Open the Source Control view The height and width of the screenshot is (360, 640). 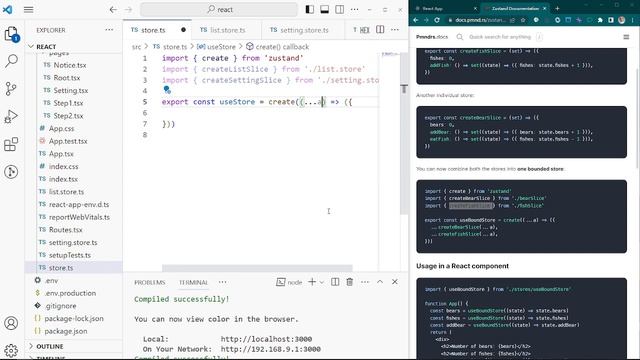click(x=11, y=89)
